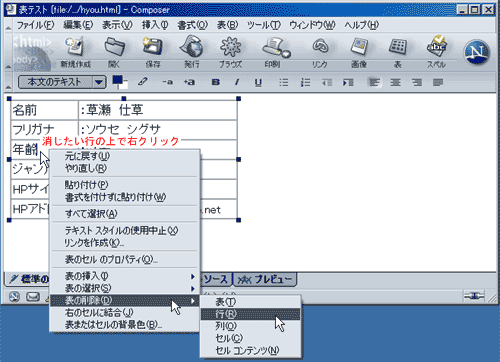This screenshot has width=500, height=362.
Task: Open the 挿入(I) menu
Action: click(155, 25)
